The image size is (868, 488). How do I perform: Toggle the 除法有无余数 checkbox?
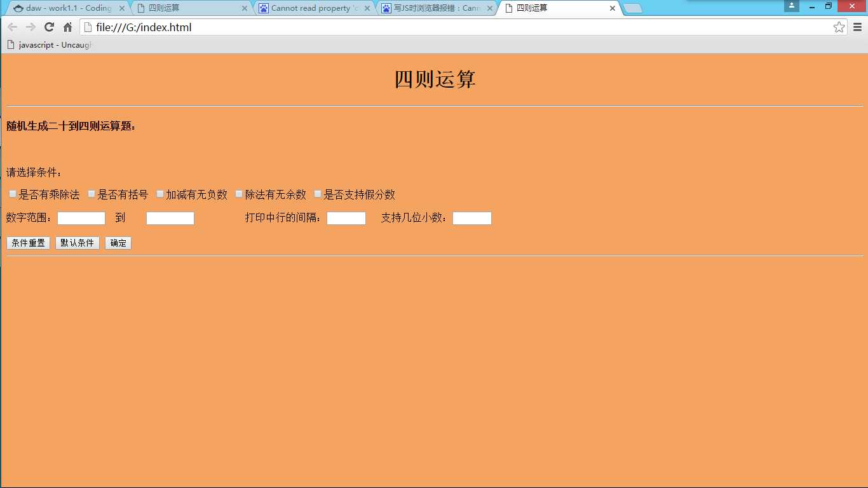(239, 194)
